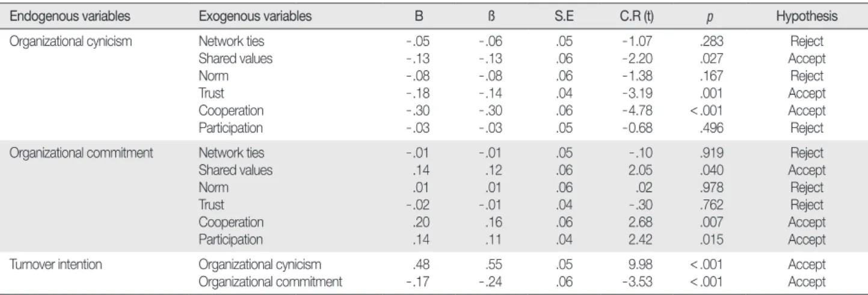
Task: Click the Organizational commitment endogenous variable label
Action: tap(61, 153)
